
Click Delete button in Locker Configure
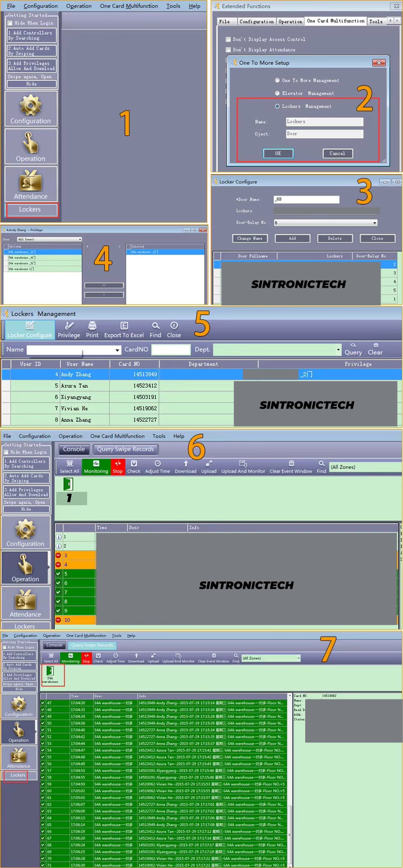(x=335, y=238)
